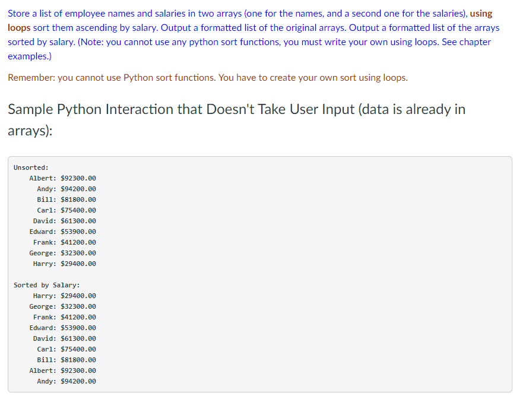Click George's row under Sorted by Salary
The image size is (532, 399).
pyautogui.click(x=62, y=306)
